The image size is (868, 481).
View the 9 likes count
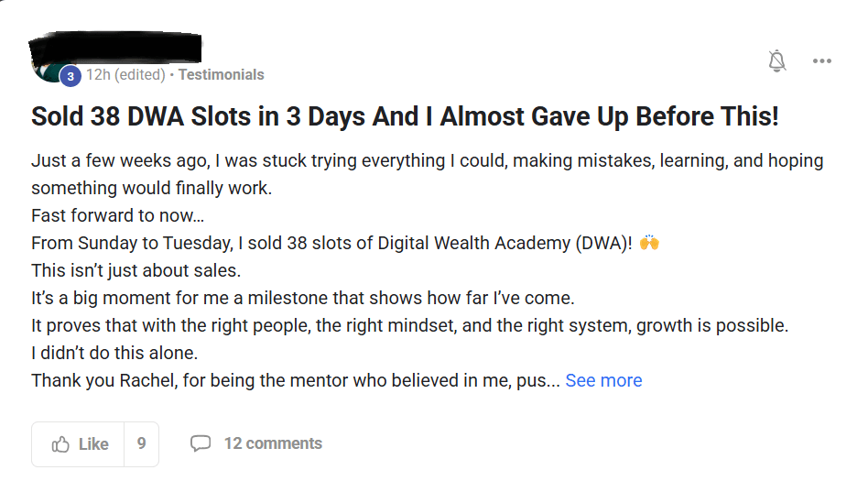(x=142, y=443)
